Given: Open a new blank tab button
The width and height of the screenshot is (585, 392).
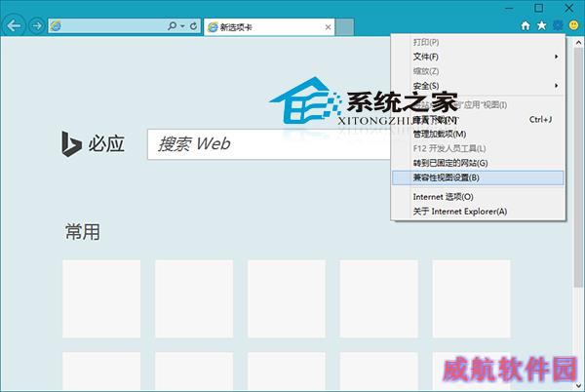Looking at the screenshot, I should 344,27.
